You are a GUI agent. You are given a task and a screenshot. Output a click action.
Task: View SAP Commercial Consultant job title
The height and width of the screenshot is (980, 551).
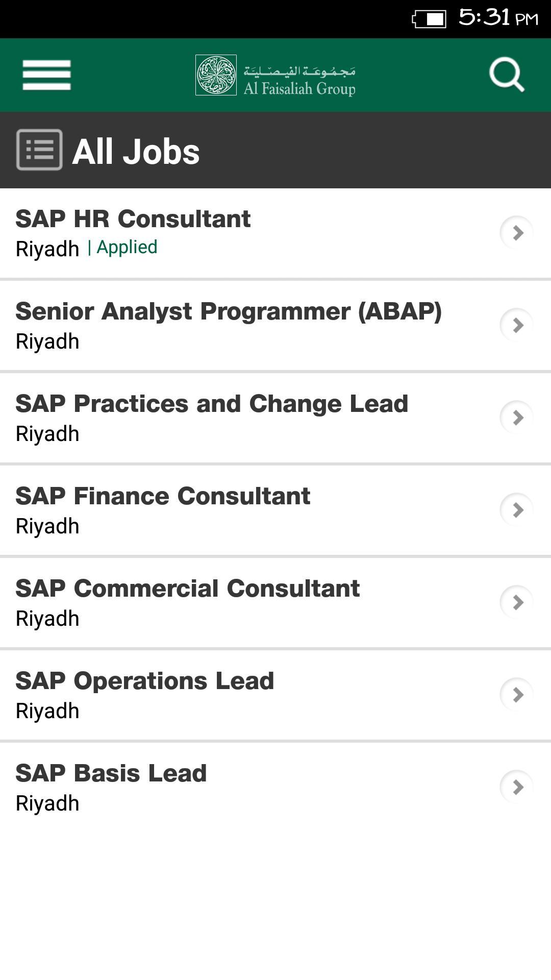[188, 589]
